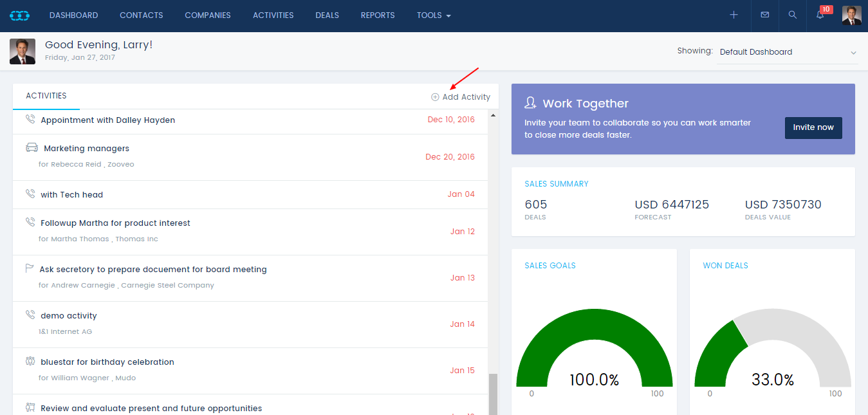Screen dimensions: 868x415
Task: Open the with Tech head activity
Action: tap(72, 195)
